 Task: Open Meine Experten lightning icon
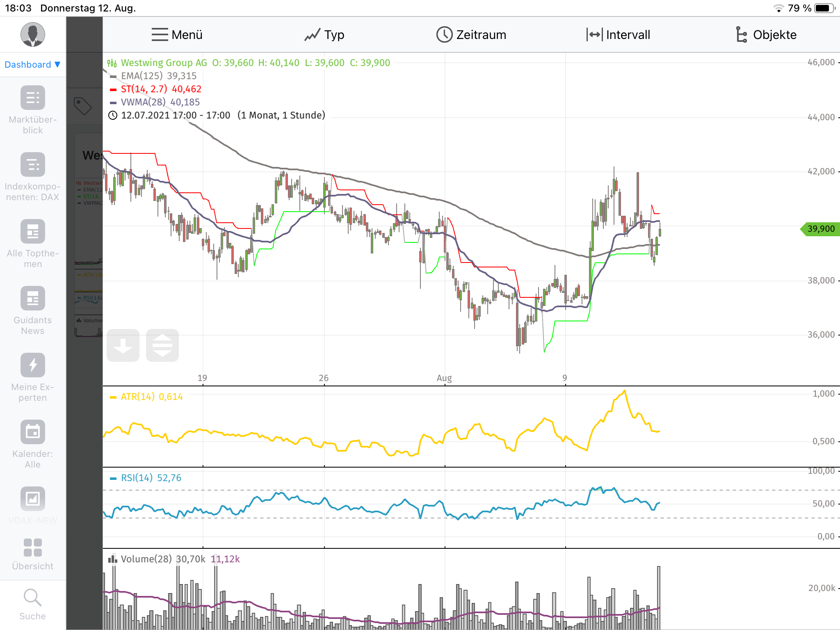[x=33, y=365]
